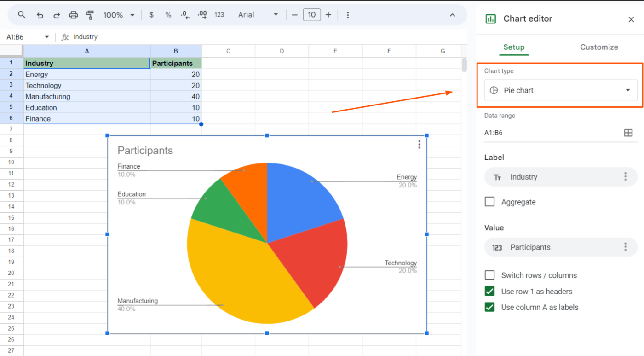The height and width of the screenshot is (356, 644).
Task: Select column B header
Action: click(x=176, y=51)
